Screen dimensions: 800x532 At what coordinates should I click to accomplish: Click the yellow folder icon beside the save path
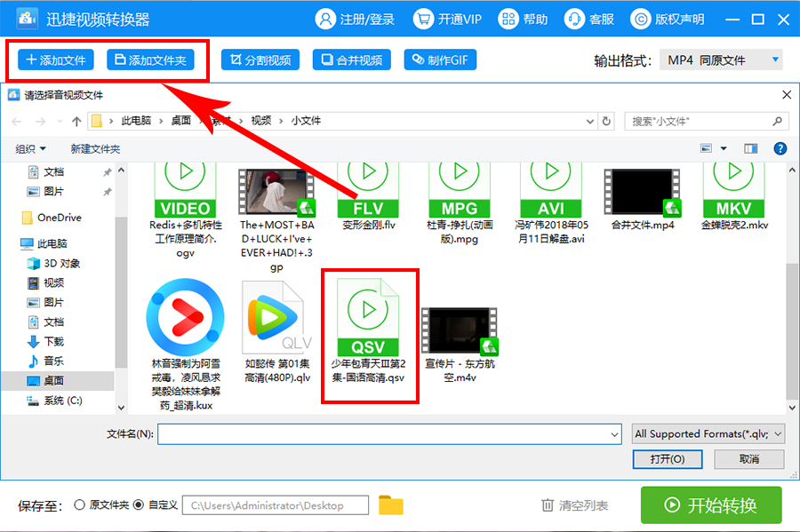pyautogui.click(x=388, y=504)
